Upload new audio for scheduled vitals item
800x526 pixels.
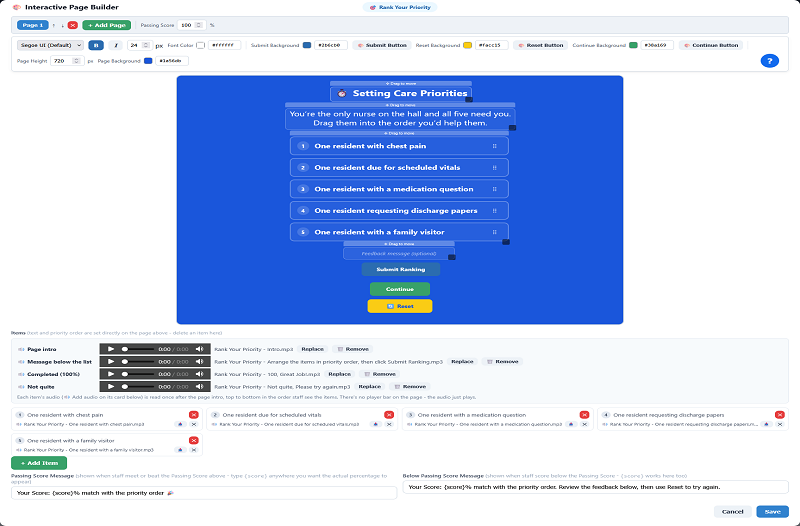click(376, 424)
